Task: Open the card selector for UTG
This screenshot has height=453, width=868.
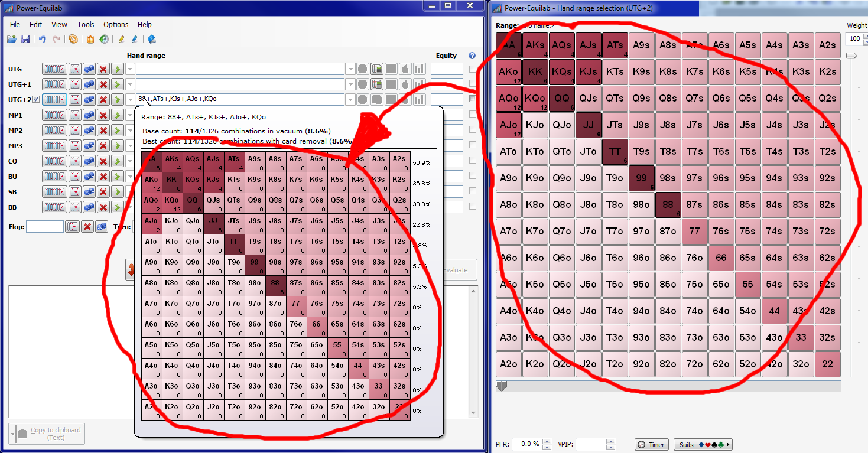Action: click(75, 69)
